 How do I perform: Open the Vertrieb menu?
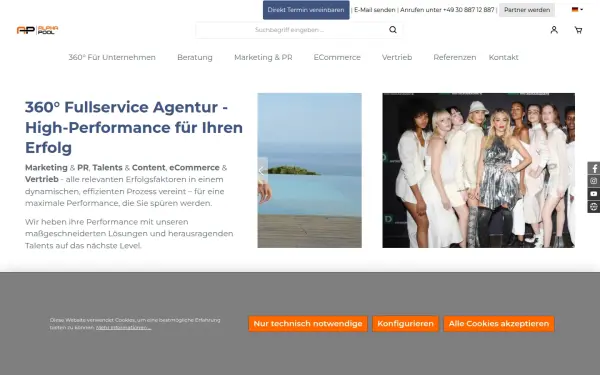[397, 57]
